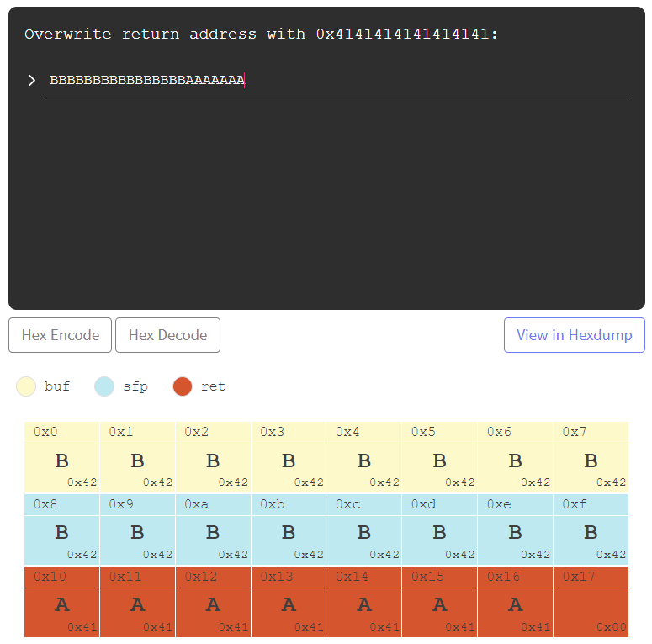Screen dimensions: 652x644
Task: Focus the payload input field
Action: (x=337, y=80)
